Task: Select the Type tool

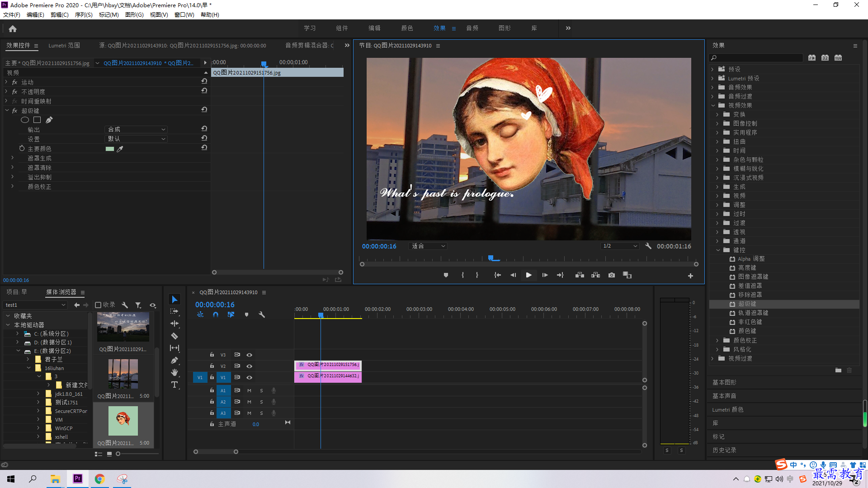Action: click(175, 385)
